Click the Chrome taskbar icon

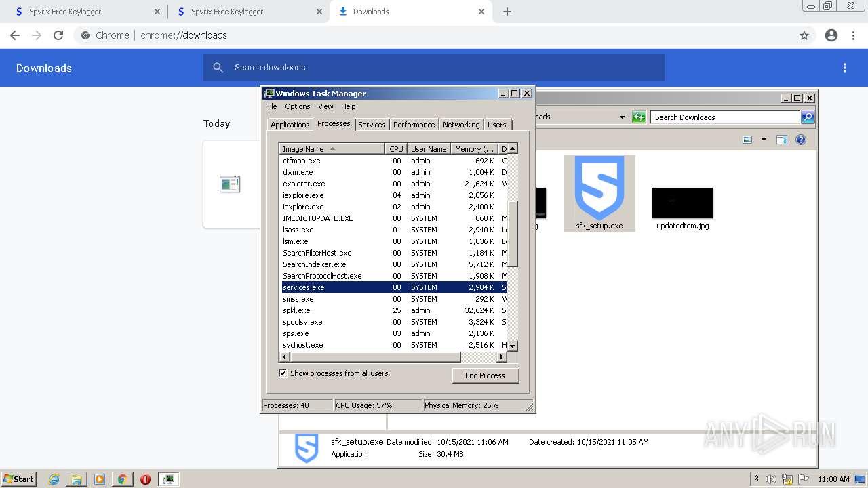pyautogui.click(x=122, y=479)
